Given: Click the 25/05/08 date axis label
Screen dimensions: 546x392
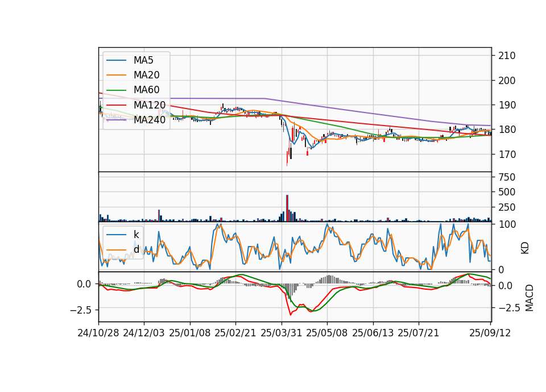Looking at the screenshot, I should click(x=327, y=333).
